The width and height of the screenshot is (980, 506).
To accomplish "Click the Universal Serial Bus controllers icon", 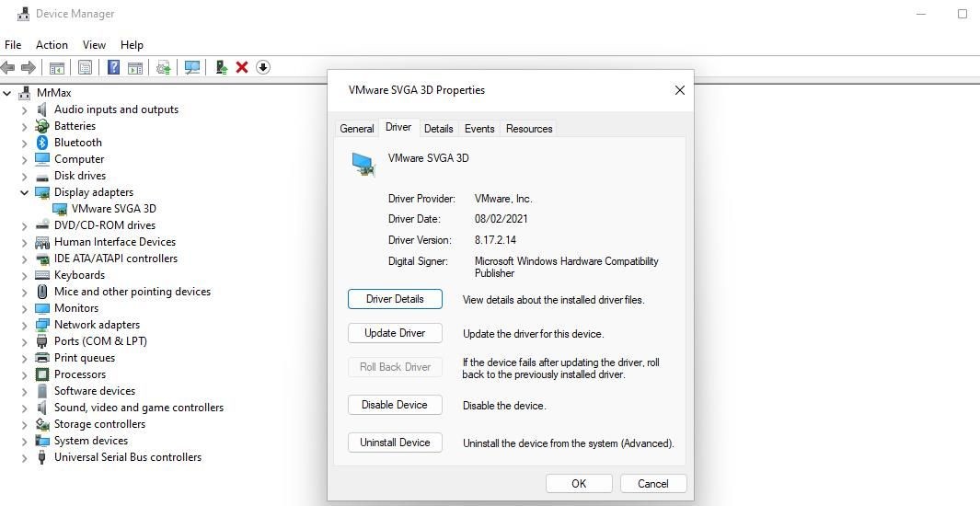I will (42, 457).
